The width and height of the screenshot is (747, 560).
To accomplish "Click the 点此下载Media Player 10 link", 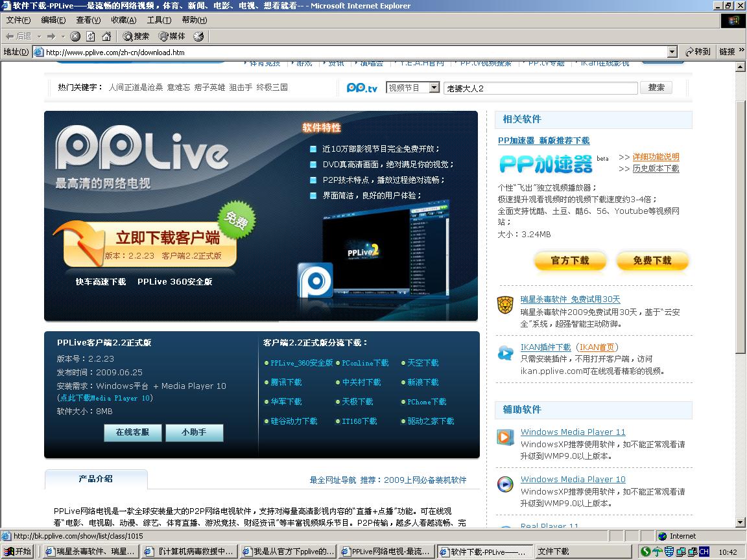I will click(105, 398).
